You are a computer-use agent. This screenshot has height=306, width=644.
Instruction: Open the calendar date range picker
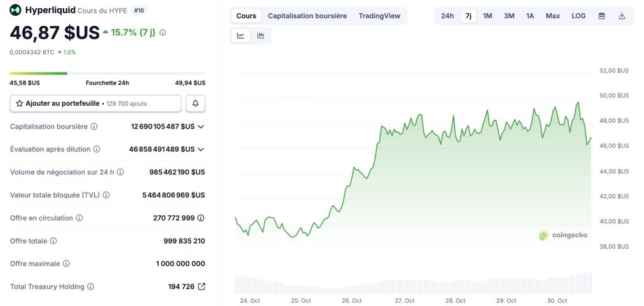(601, 16)
